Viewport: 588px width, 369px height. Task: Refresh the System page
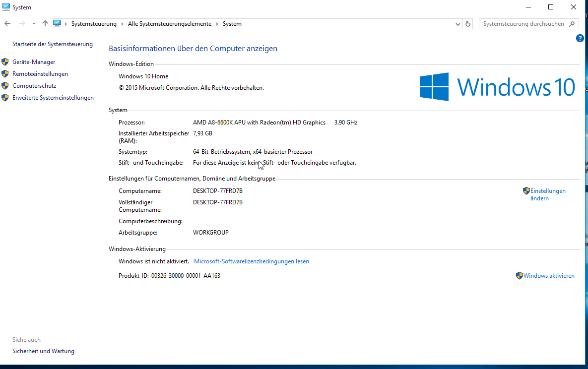(x=467, y=24)
